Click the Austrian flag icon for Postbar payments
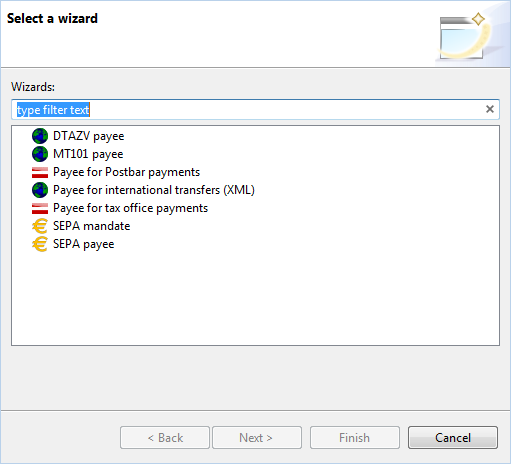This screenshot has height=464, width=511. coord(40,172)
